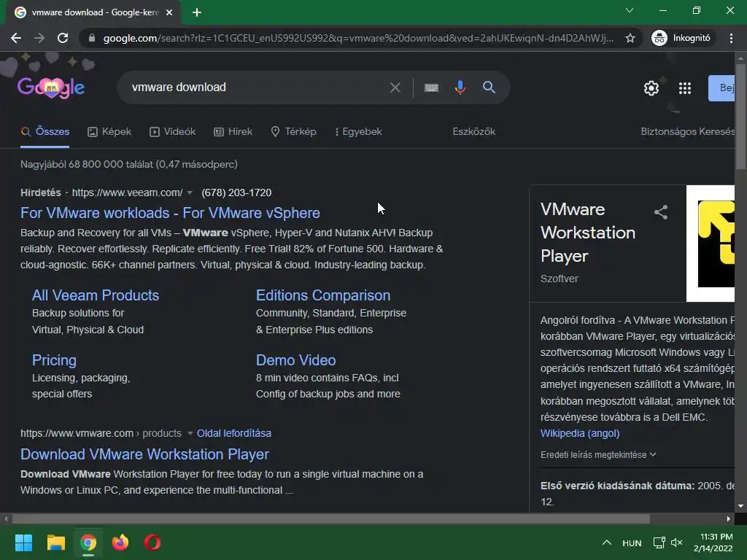Open Biztonságos Keresés settings
This screenshot has width=747, height=560.
tap(687, 132)
